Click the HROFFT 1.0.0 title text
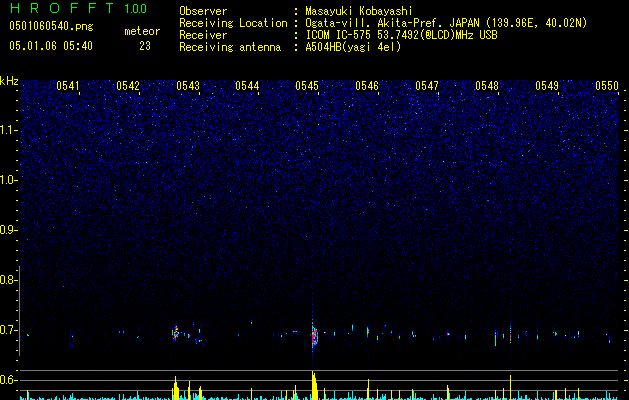The image size is (629, 400). (79, 8)
